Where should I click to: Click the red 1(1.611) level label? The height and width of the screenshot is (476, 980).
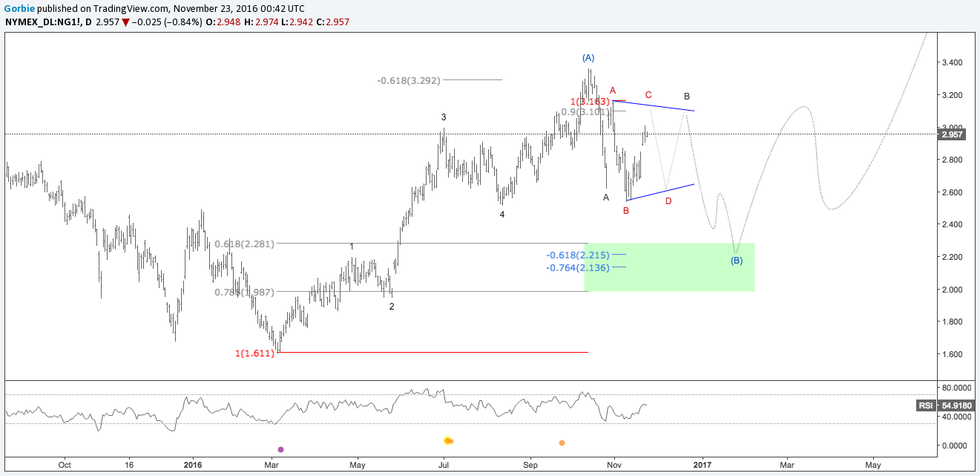coord(254,353)
